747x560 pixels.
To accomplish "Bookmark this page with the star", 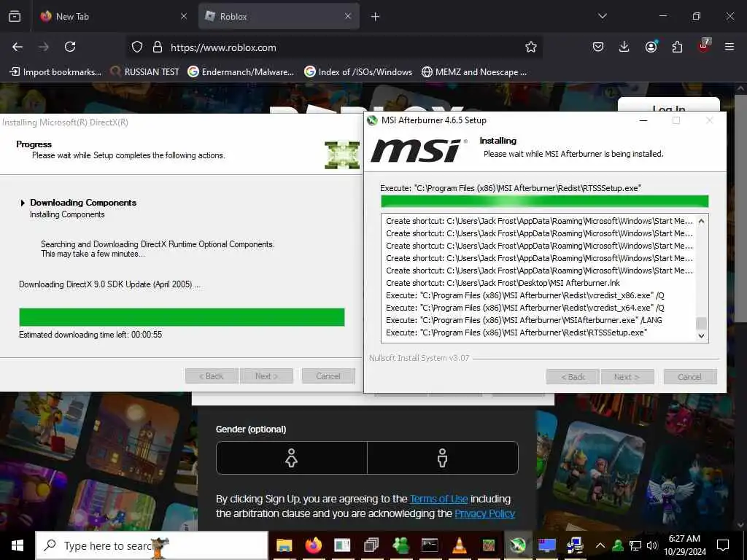I will pos(531,47).
